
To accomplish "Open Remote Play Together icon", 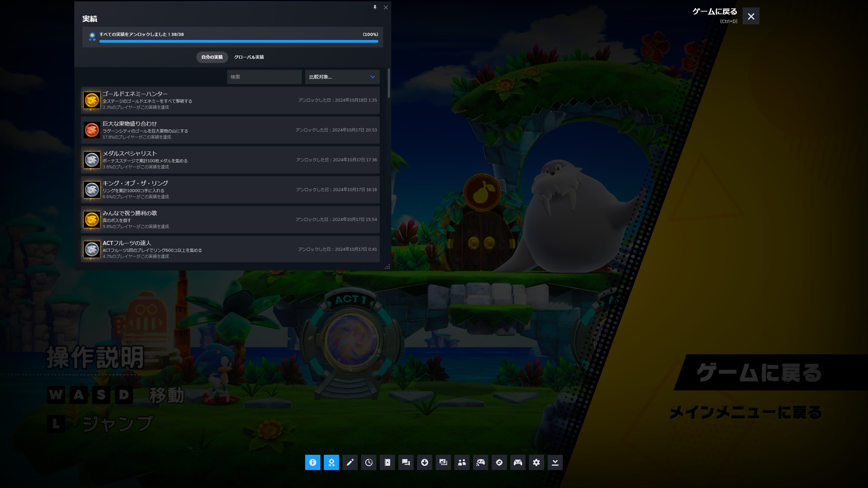I will click(480, 462).
